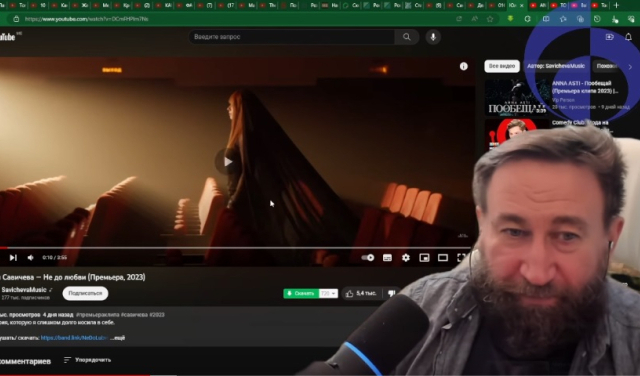Open the video info card icon
The width and height of the screenshot is (640, 376).
[x=464, y=66]
